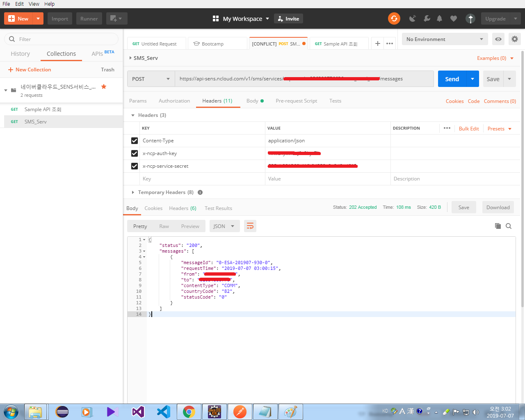Image resolution: width=525 pixels, height=420 pixels.
Task: Open the File menu
Action: click(6, 4)
